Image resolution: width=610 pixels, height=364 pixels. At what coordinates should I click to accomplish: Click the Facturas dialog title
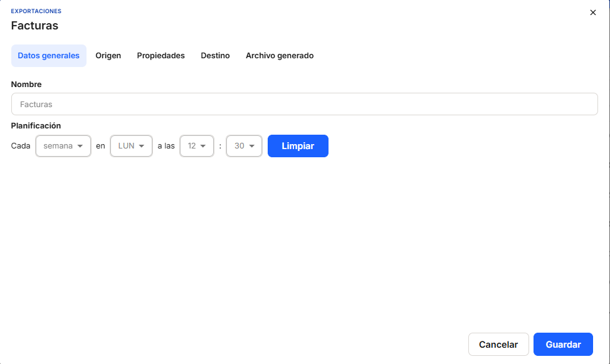pyautogui.click(x=34, y=26)
